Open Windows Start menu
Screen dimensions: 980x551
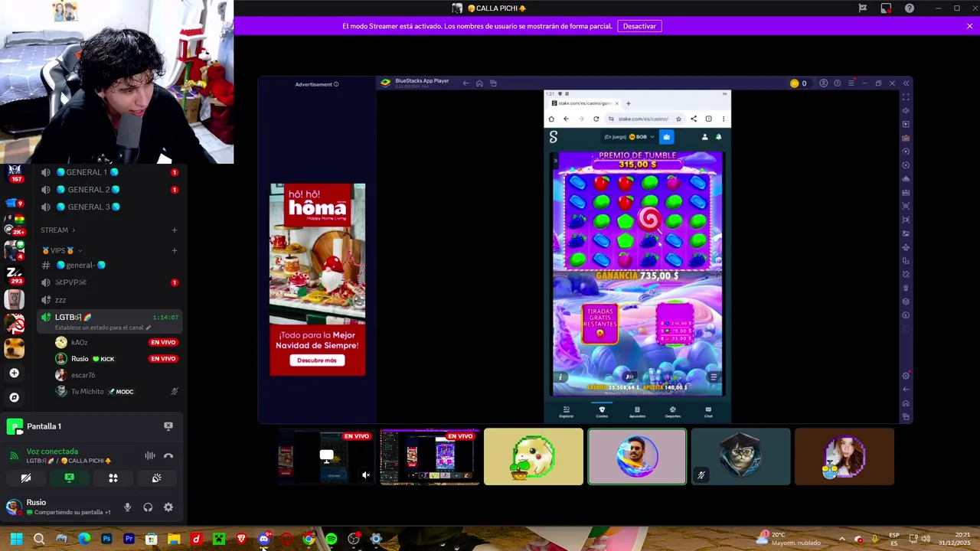click(x=16, y=540)
